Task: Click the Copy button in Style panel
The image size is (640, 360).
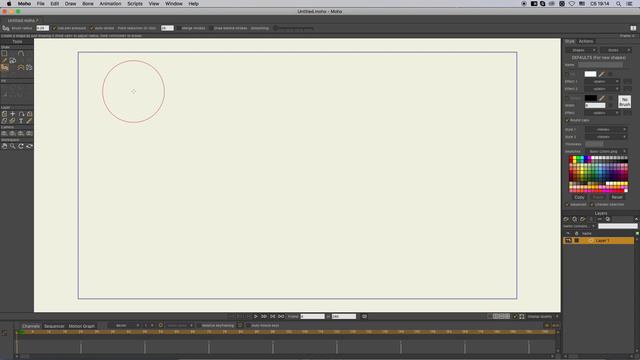Action: [x=579, y=197]
